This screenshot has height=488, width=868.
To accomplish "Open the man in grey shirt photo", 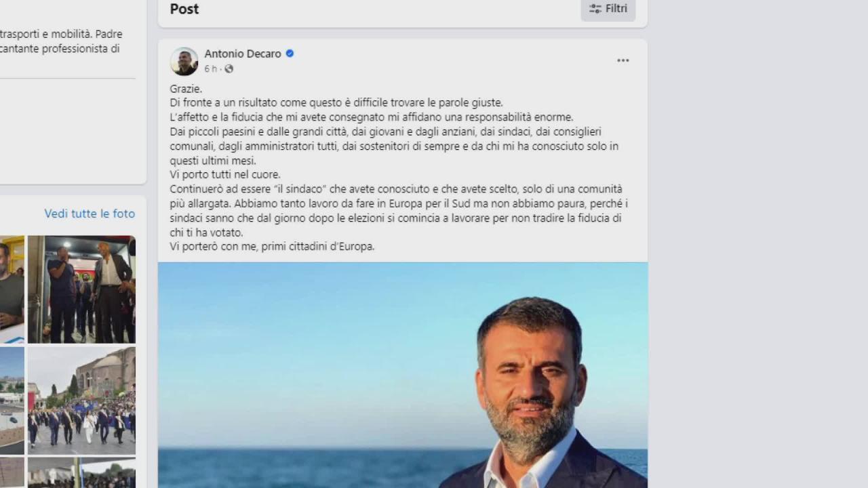I will tap(12, 289).
